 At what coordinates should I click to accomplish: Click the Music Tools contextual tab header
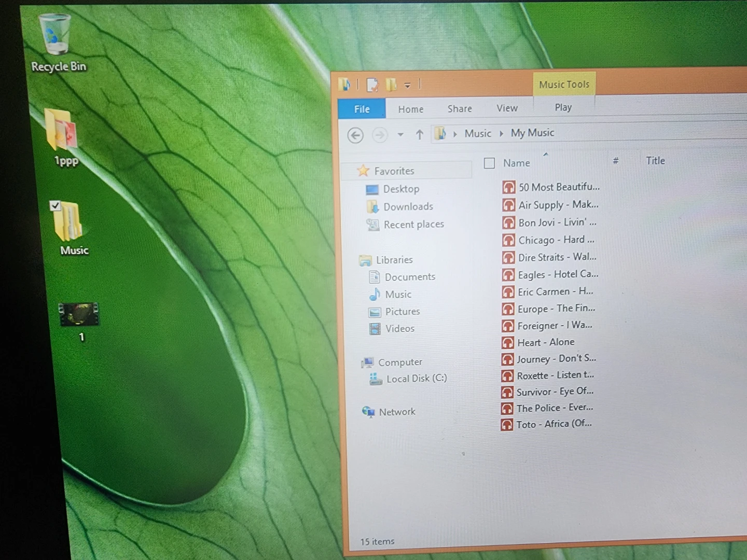click(x=564, y=84)
